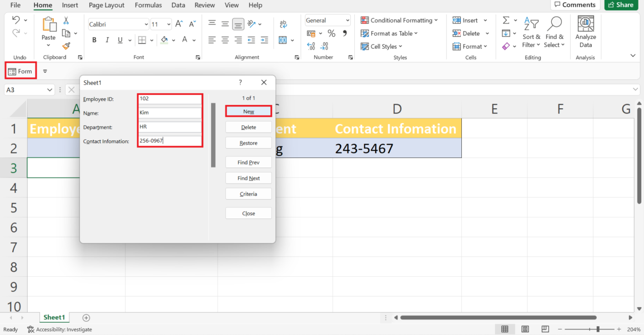The image size is (644, 335).
Task: Toggle the Wrap Text option
Action: pos(283,24)
